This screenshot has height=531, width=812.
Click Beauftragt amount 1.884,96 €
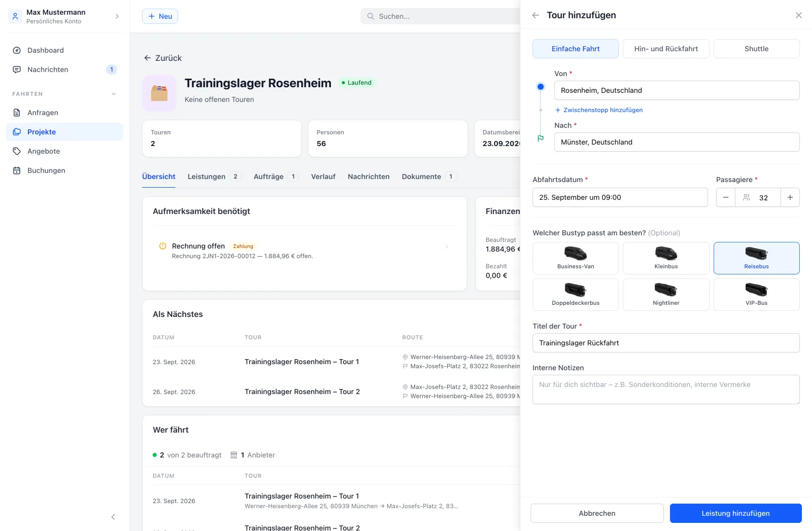(x=503, y=249)
